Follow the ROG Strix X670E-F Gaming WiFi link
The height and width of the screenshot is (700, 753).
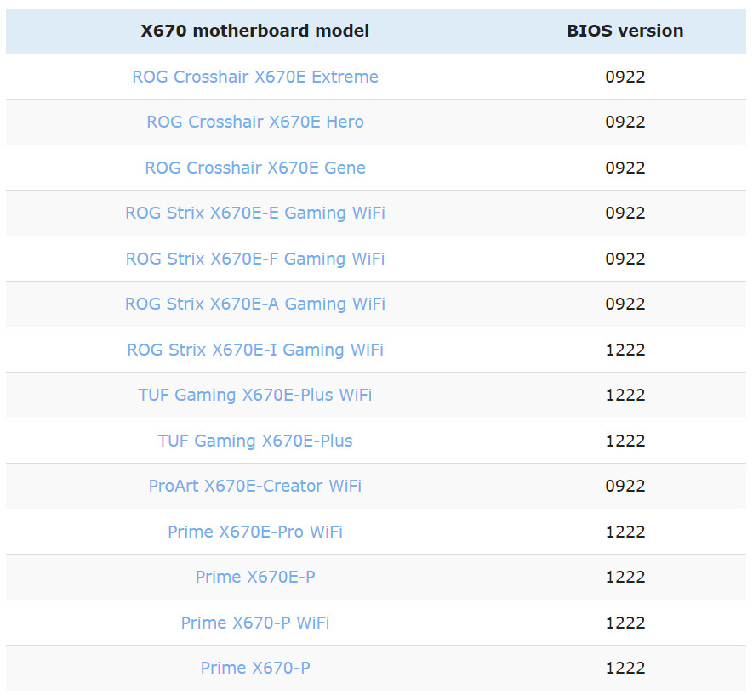pyautogui.click(x=255, y=259)
